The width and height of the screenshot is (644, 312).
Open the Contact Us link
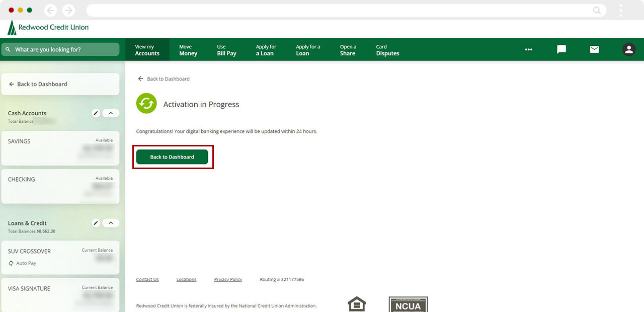(x=147, y=279)
